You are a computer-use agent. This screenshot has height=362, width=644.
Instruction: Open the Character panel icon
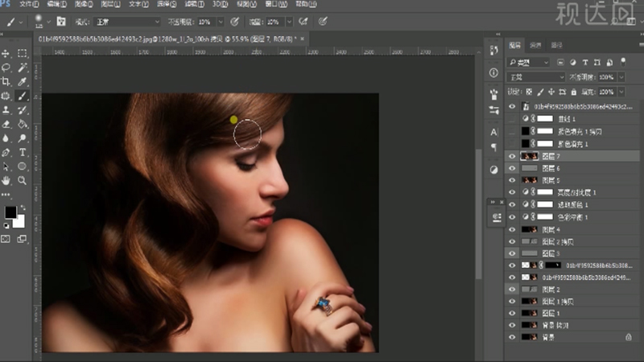tap(493, 132)
